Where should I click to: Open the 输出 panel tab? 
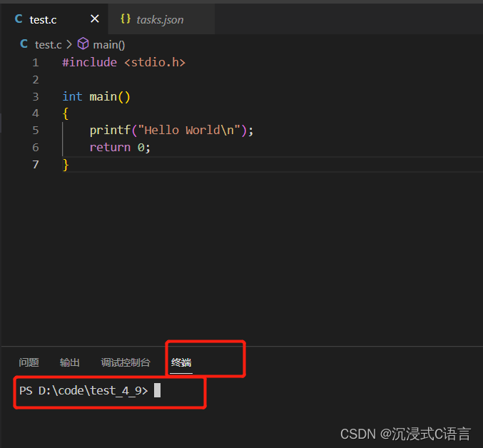pyautogui.click(x=70, y=362)
